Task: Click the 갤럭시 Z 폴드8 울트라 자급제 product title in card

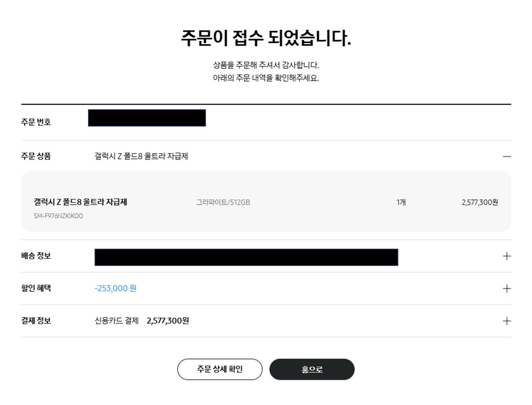Action: point(81,202)
